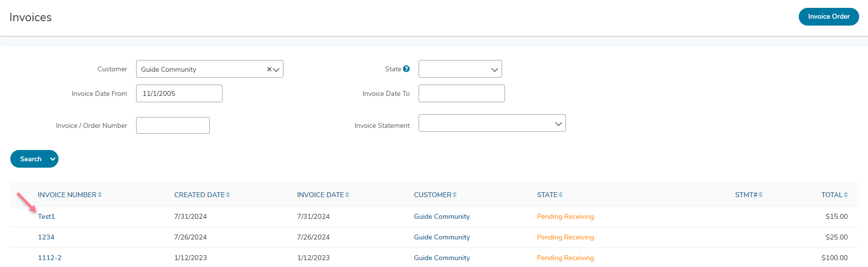Viewport: 868px width, 267px height.
Task: Click the Invoice Date To field
Action: 462,93
